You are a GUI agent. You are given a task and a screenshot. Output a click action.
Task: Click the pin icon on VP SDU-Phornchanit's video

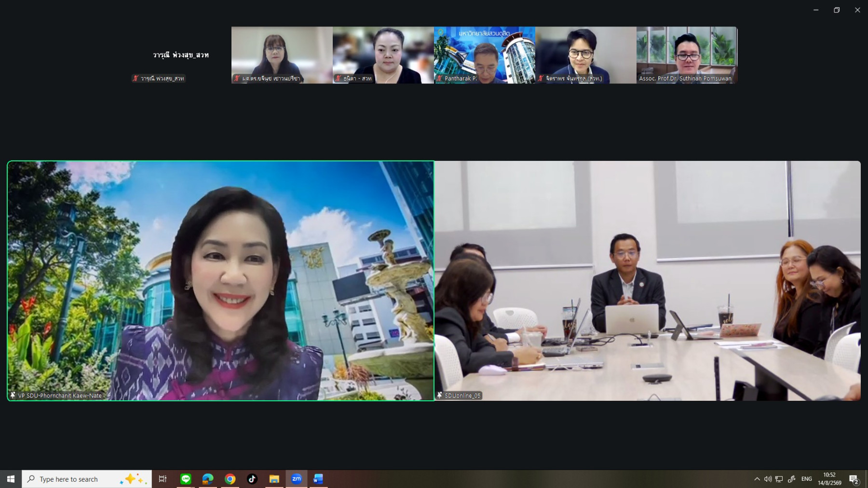point(13,396)
